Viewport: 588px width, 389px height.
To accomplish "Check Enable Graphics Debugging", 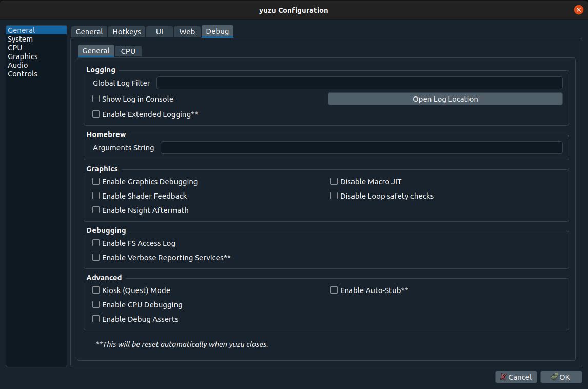I will pos(96,182).
